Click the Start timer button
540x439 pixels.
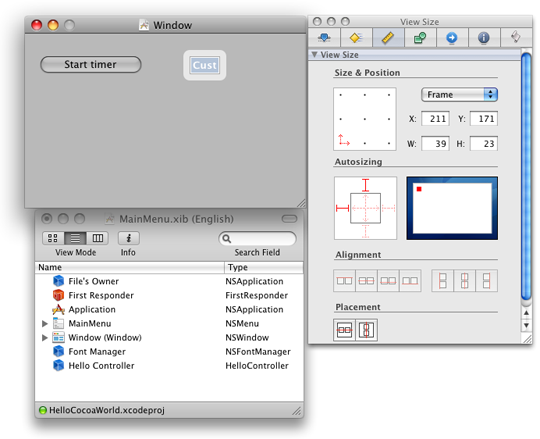pos(91,64)
